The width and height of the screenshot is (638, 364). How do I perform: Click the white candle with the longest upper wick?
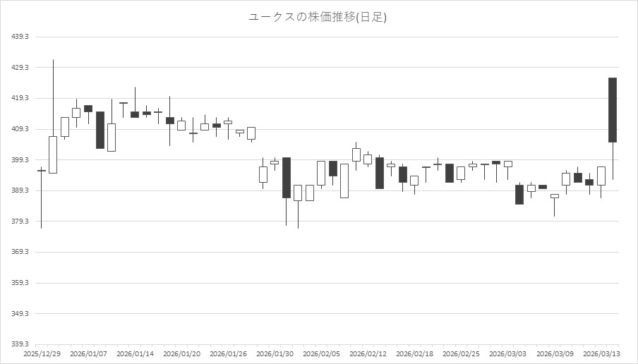tap(53, 154)
